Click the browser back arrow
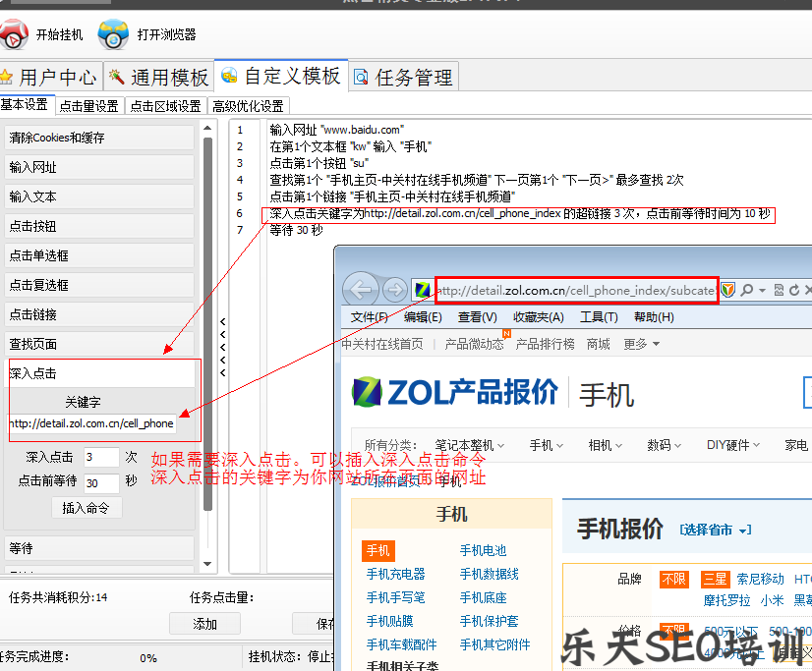812x671 pixels. click(x=361, y=289)
